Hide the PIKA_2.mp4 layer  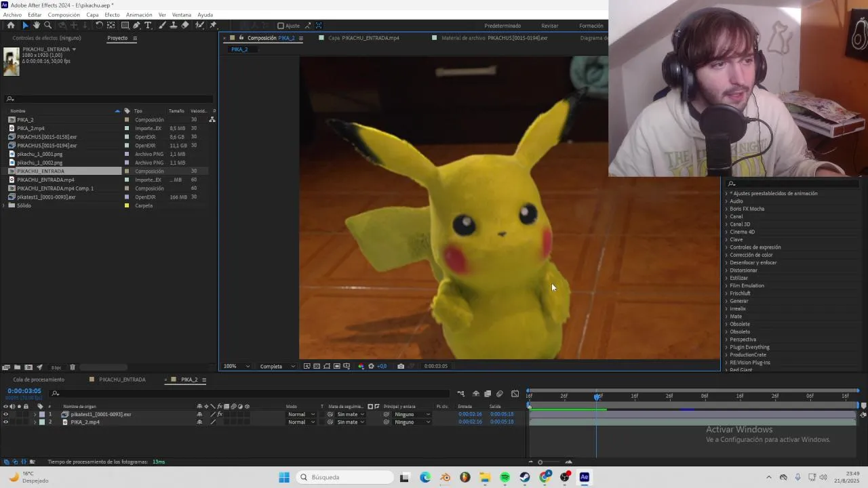click(x=5, y=422)
